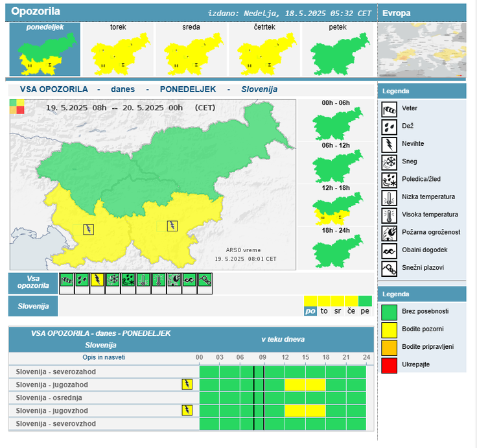The width and height of the screenshot is (477, 448).
Task: Select 06h - 12h period map
Action: [x=336, y=163]
